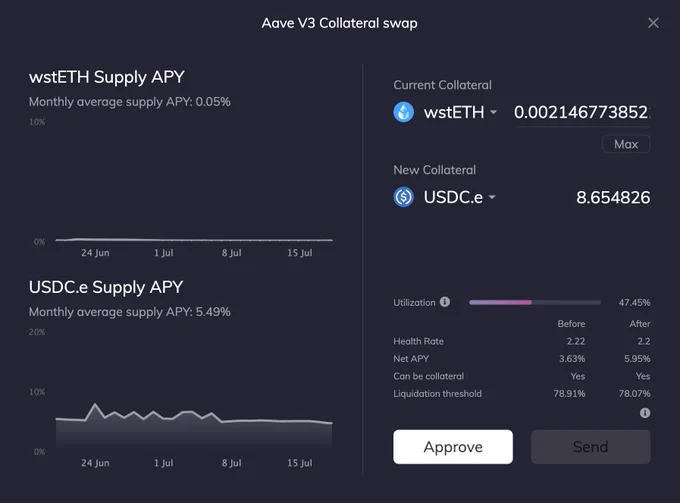Open the Utilization info tooltip icon
The image size is (680, 503).
tap(445, 302)
